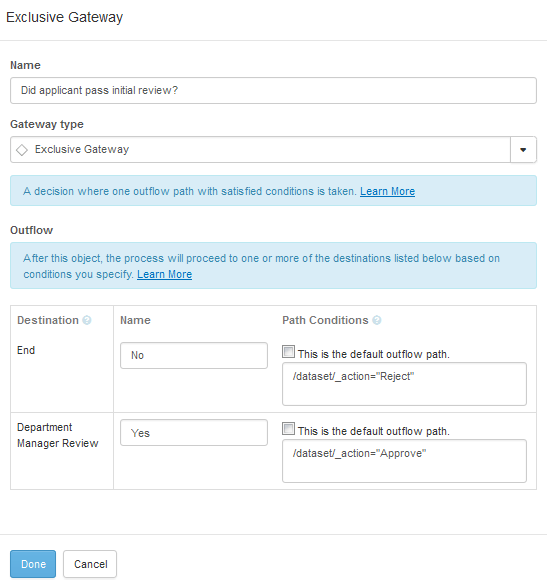
Task: Edit the outflow name field 'Yes'
Action: point(194,432)
